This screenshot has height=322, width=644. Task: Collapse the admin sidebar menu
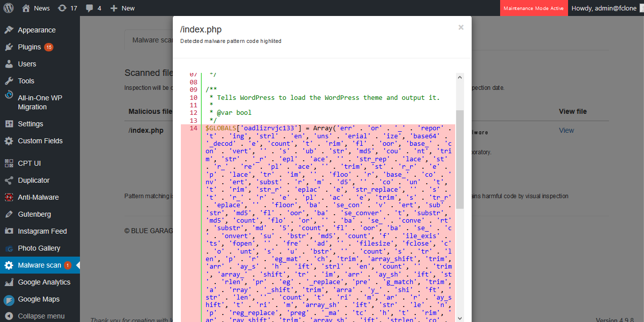(x=41, y=316)
